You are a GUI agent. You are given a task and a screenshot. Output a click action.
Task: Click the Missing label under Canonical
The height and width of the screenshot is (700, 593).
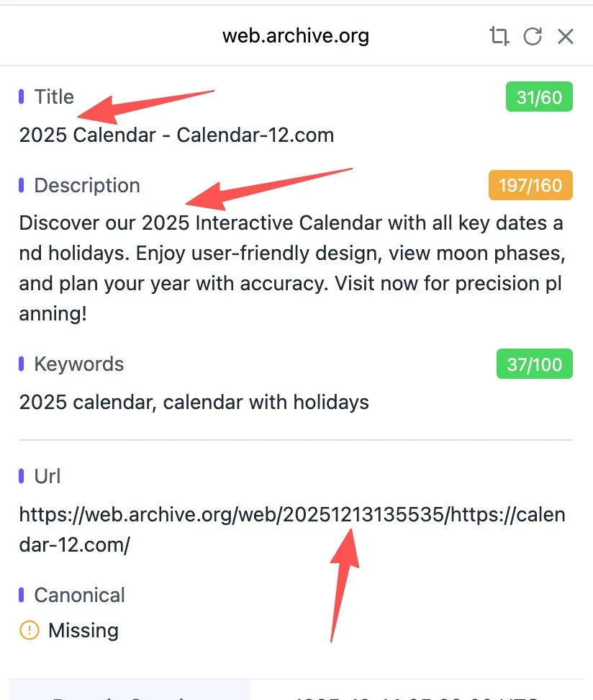83,630
